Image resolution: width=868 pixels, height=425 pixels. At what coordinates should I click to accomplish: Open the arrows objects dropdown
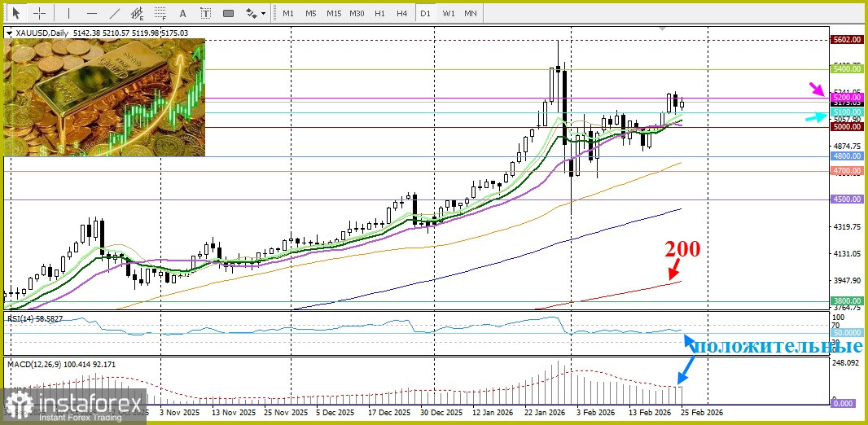click(256, 13)
